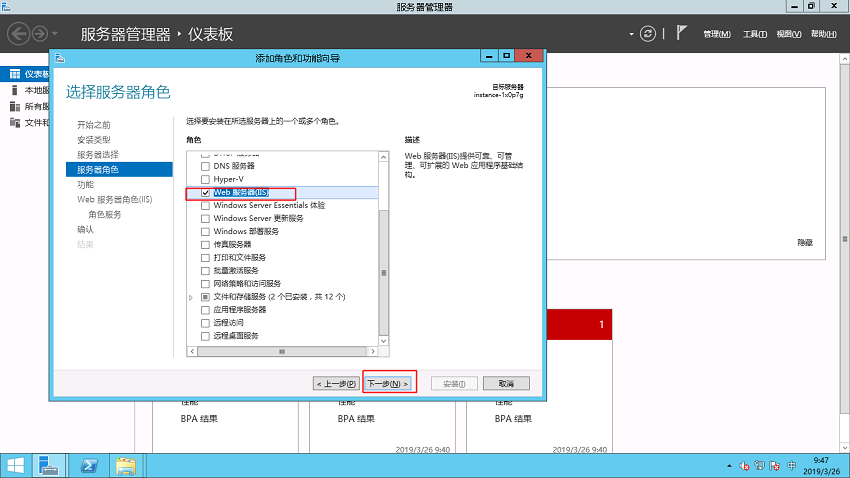Click the action center flag tray icon
The image size is (850, 478).
tap(775, 466)
